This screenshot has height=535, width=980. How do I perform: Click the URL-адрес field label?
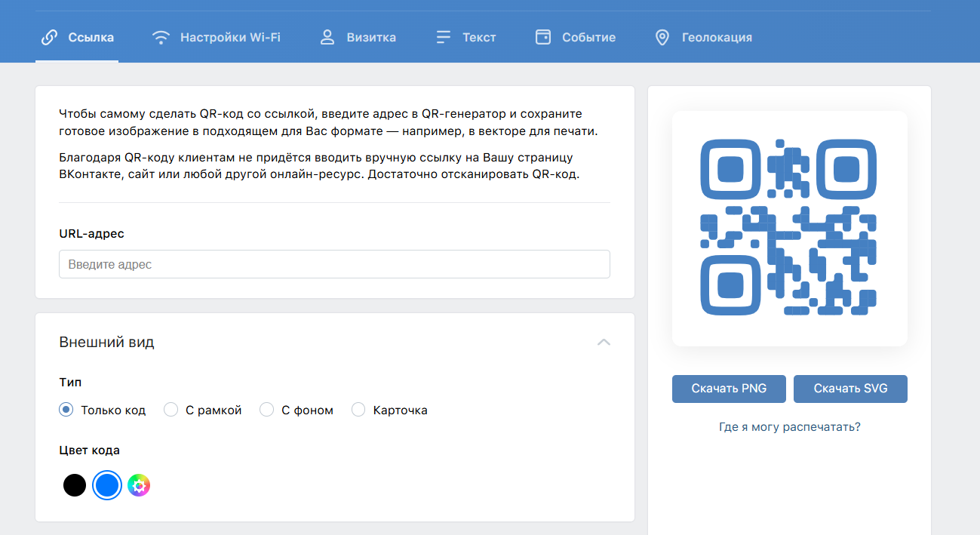coord(91,234)
